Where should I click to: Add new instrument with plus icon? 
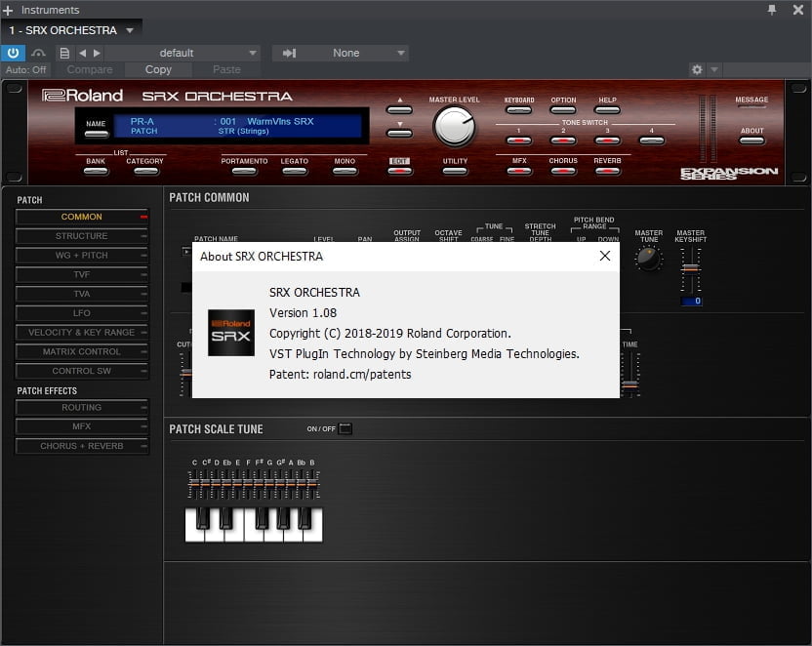click(8, 10)
